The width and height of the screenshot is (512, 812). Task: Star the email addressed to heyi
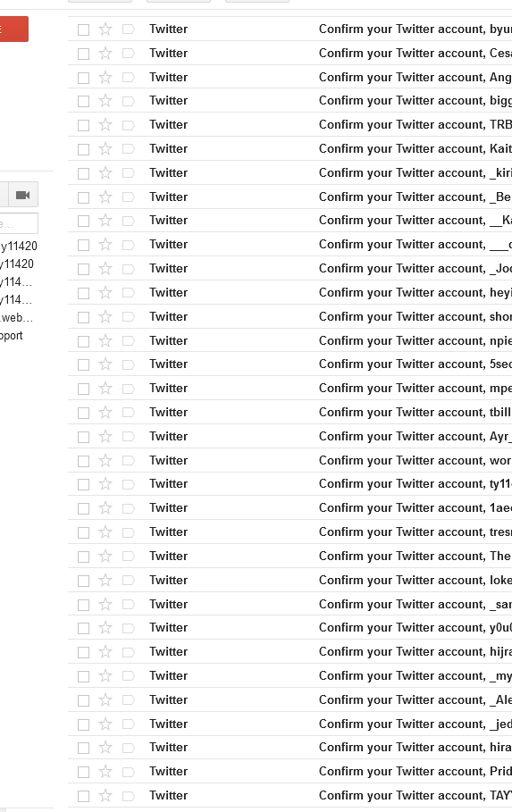pos(105,293)
